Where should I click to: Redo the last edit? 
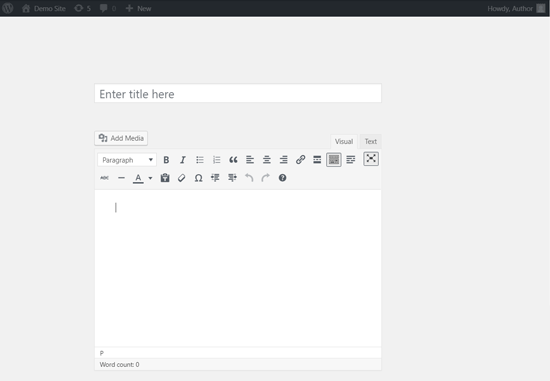[266, 178]
